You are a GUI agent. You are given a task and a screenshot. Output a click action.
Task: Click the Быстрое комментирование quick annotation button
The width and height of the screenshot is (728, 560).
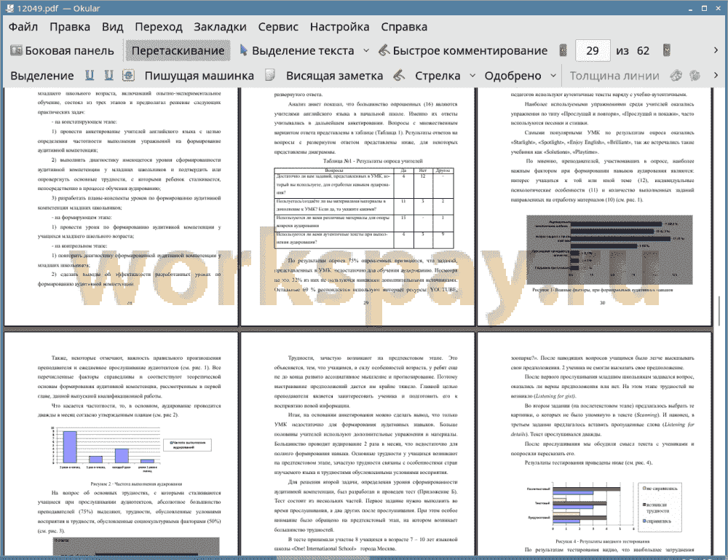[463, 51]
